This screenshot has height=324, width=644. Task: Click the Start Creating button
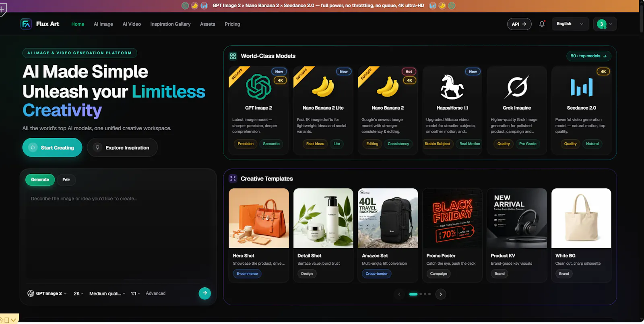(52, 147)
